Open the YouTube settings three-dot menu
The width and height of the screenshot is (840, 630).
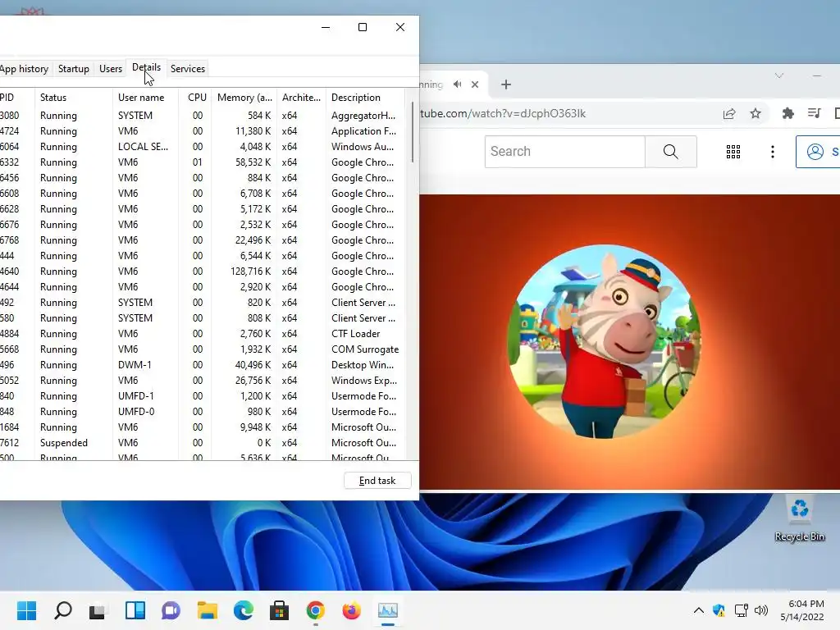point(772,152)
